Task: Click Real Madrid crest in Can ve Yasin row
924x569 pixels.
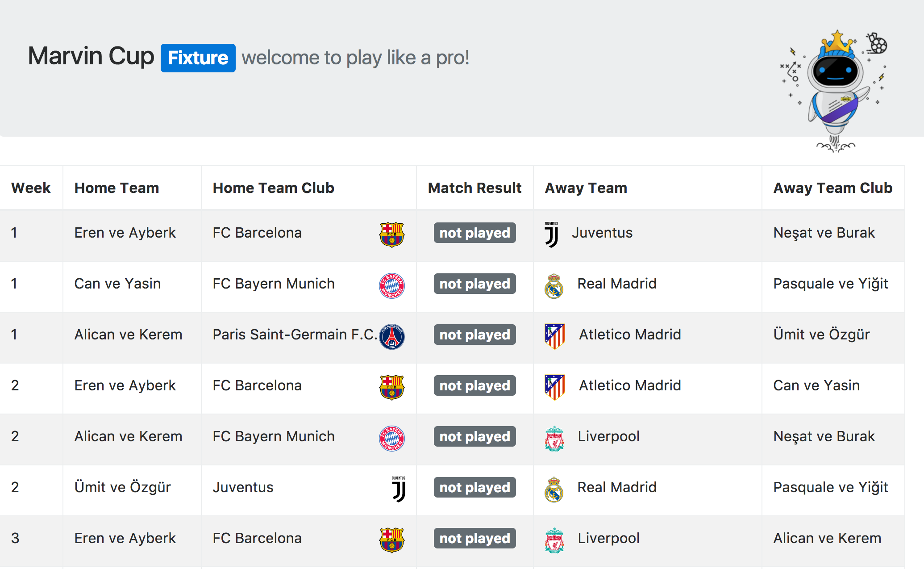Action: [x=554, y=285]
